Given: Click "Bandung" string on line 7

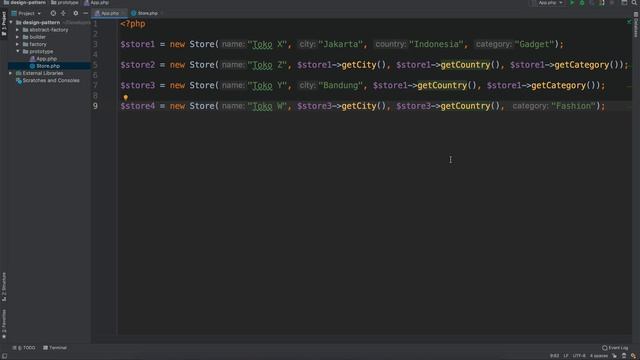Looking at the screenshot, I should pyautogui.click(x=340, y=85).
